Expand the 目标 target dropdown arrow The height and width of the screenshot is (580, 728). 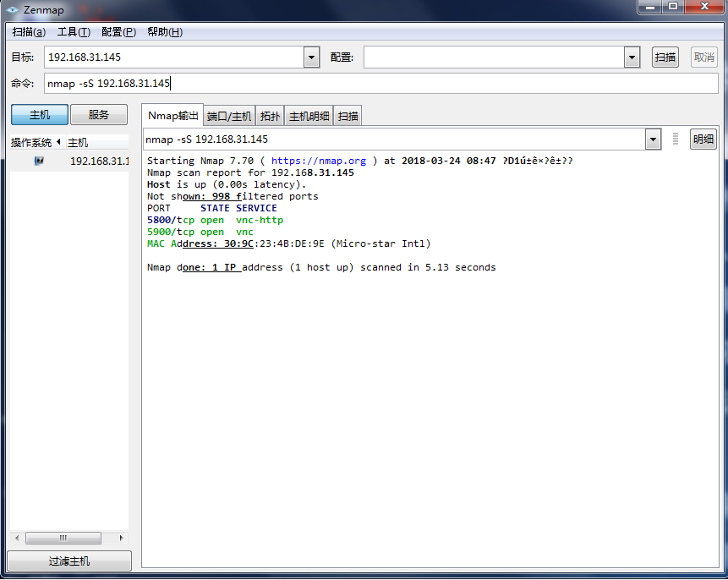[x=311, y=57]
